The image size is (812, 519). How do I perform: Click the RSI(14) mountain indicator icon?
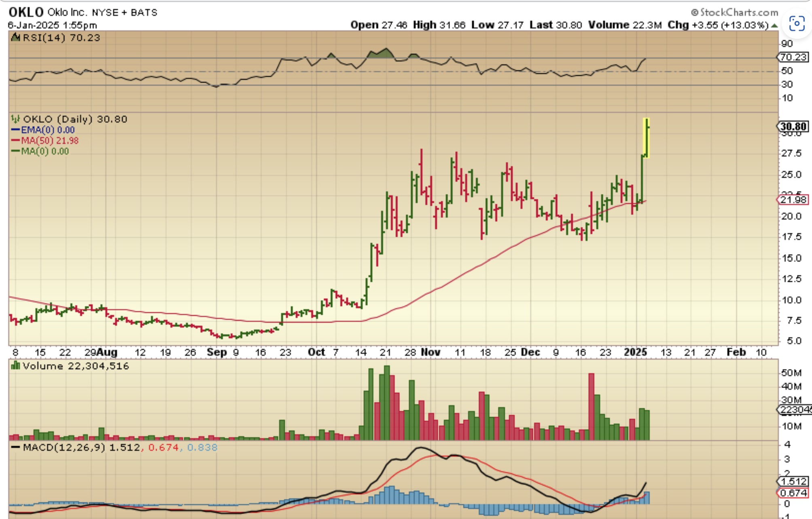(x=15, y=38)
